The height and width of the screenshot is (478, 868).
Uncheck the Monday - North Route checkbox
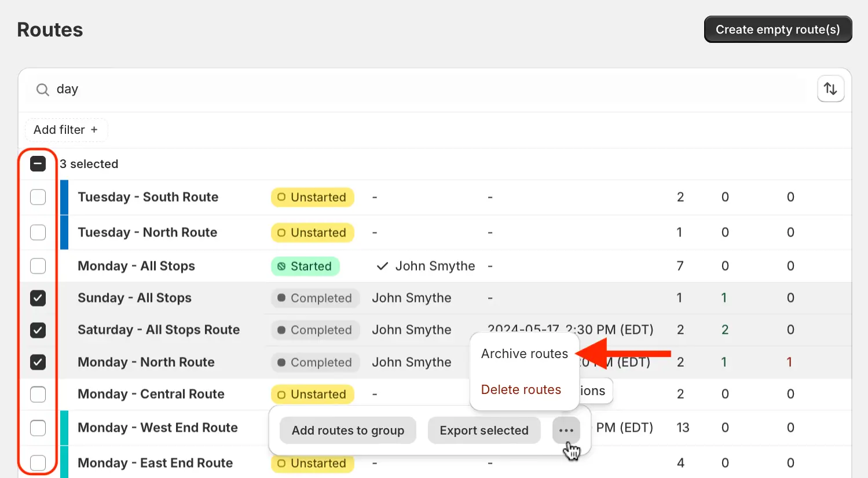coord(38,362)
